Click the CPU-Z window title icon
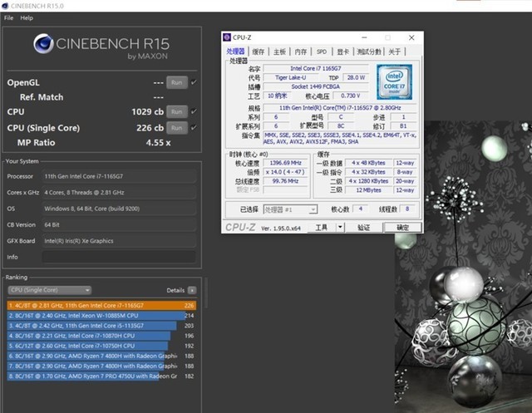Image resolution: width=532 pixels, height=413 pixels. point(227,37)
